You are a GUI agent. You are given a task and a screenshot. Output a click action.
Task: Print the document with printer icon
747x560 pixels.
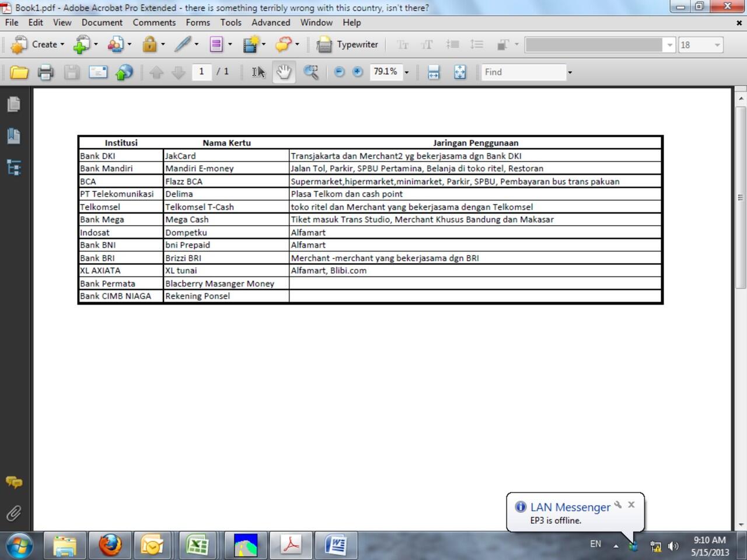tap(46, 72)
